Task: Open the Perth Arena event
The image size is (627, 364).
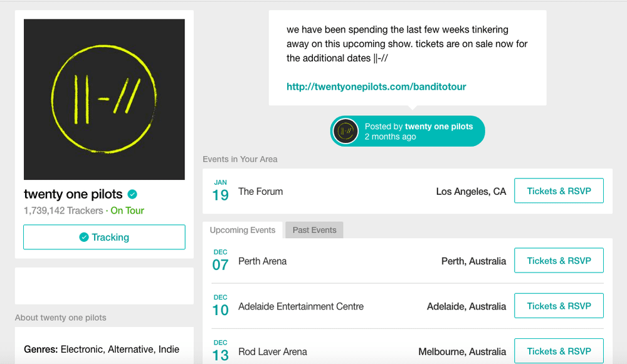Action: point(262,261)
